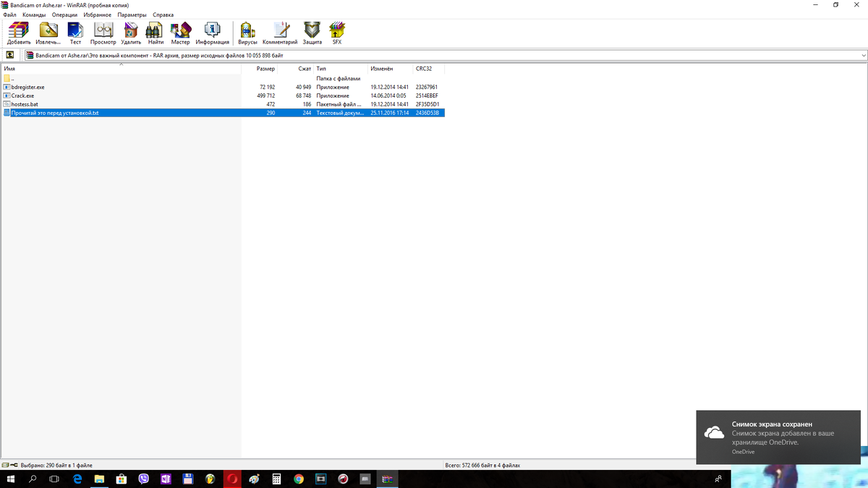Launch the Мастер (Wizard) tool
The height and width of the screenshot is (488, 868).
pyautogui.click(x=180, y=30)
